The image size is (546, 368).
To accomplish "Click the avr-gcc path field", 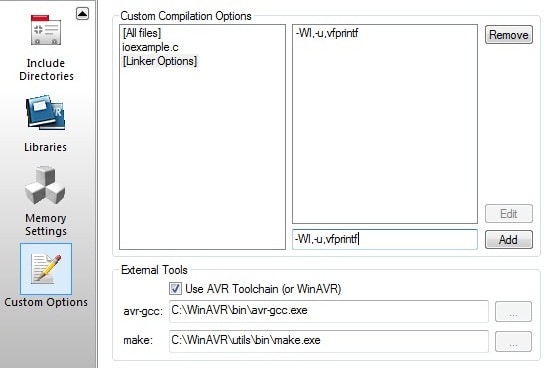I will [329, 311].
